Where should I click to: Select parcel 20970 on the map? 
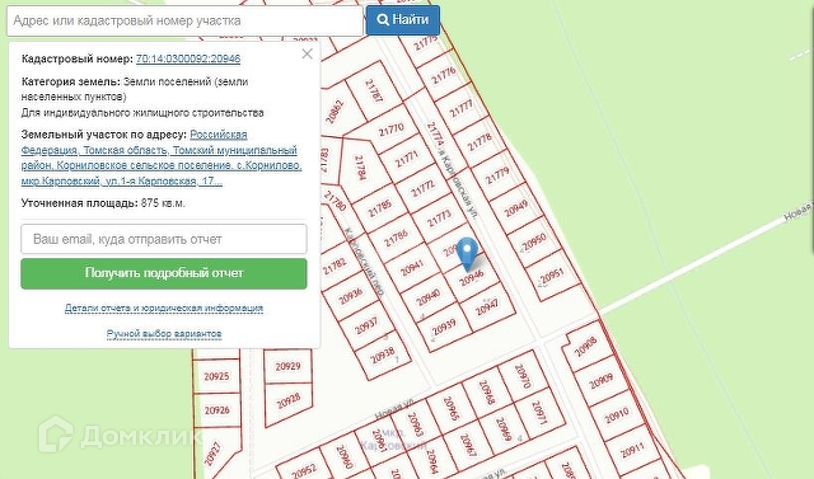(522, 376)
